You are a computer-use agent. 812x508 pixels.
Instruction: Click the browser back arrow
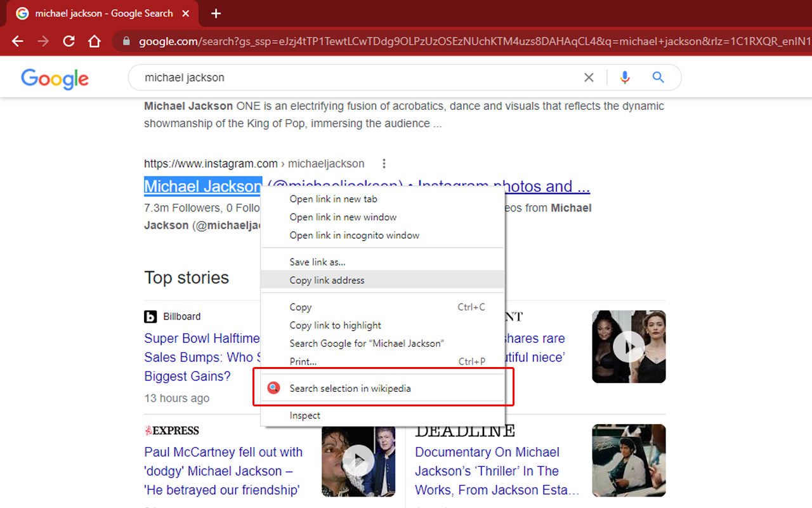coord(18,41)
